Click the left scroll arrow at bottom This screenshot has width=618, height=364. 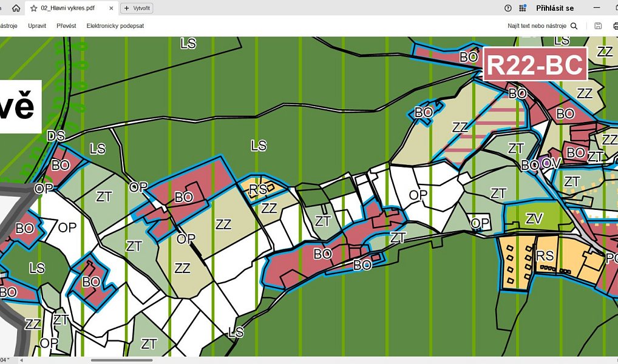[x=21, y=360]
